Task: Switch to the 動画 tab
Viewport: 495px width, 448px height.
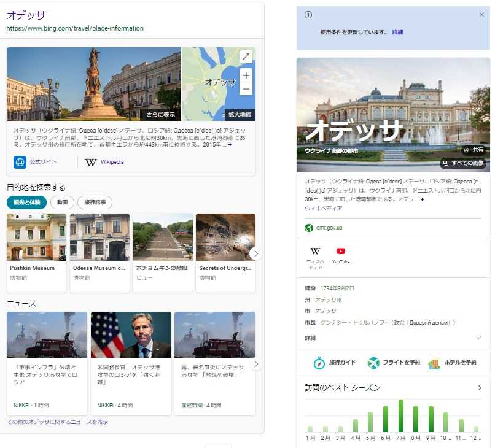Action: pos(62,203)
